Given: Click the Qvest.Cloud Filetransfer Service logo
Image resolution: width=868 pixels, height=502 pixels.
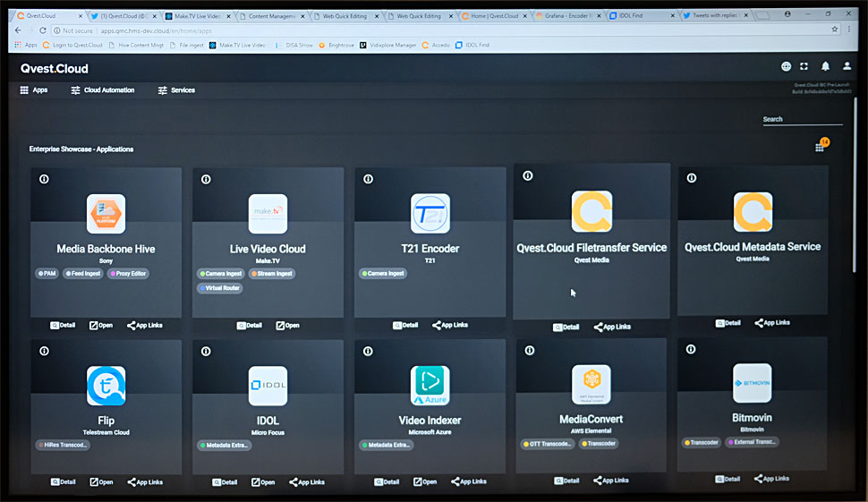Looking at the screenshot, I should click(x=591, y=211).
